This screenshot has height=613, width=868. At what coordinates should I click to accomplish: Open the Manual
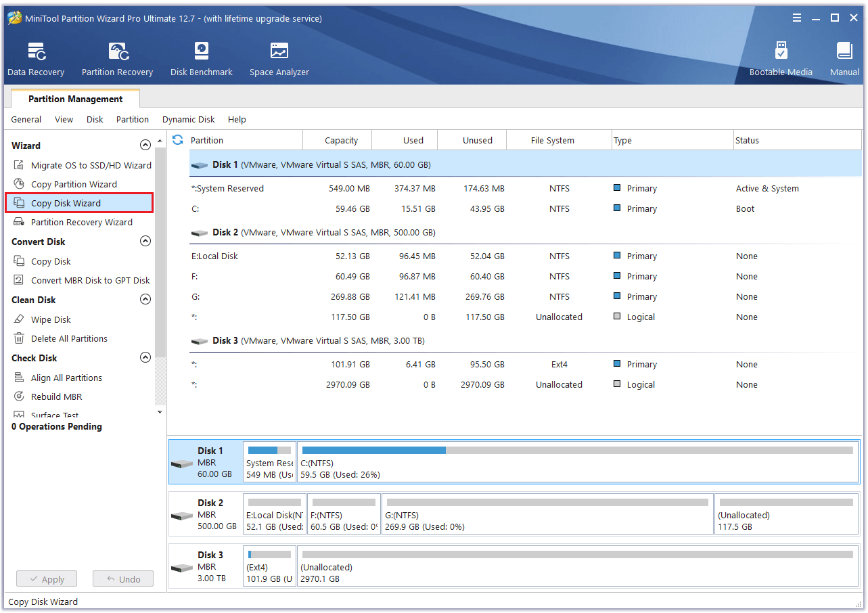click(844, 59)
